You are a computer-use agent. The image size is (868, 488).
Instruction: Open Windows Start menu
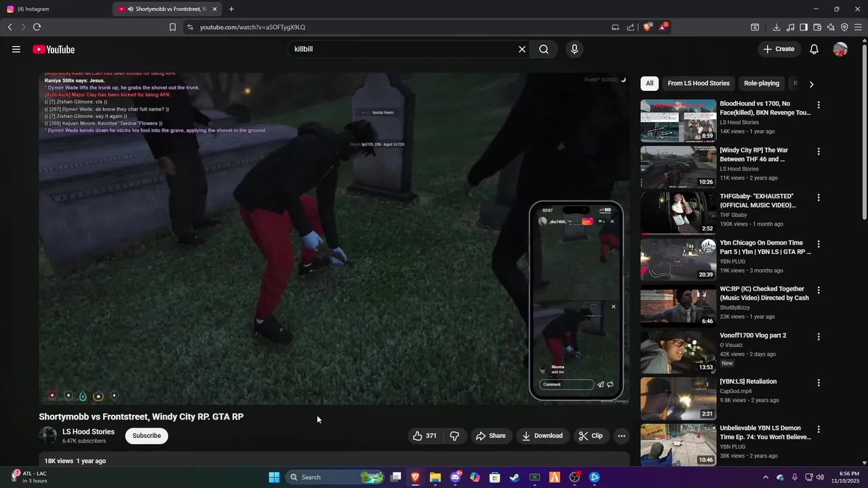274,477
